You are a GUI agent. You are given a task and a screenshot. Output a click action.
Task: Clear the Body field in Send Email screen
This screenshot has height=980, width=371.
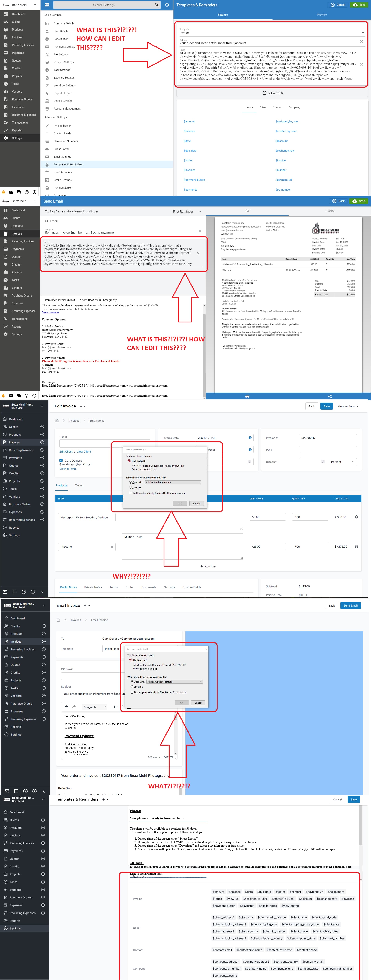tap(198, 253)
